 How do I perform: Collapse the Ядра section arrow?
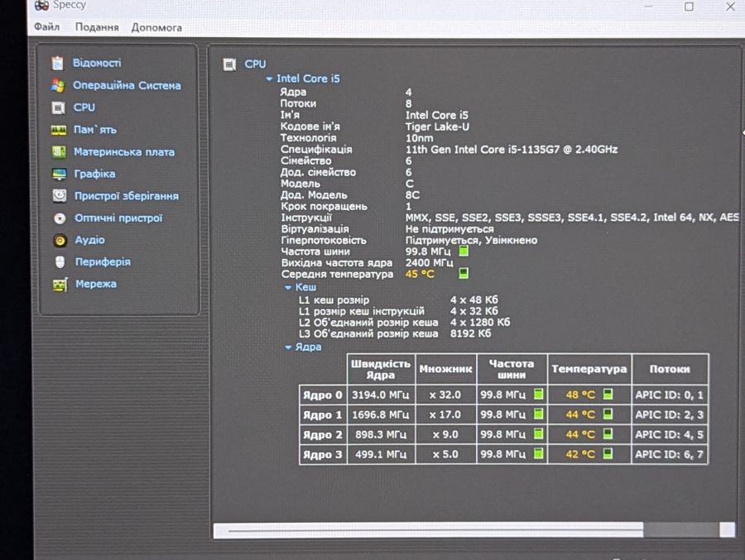click(288, 347)
